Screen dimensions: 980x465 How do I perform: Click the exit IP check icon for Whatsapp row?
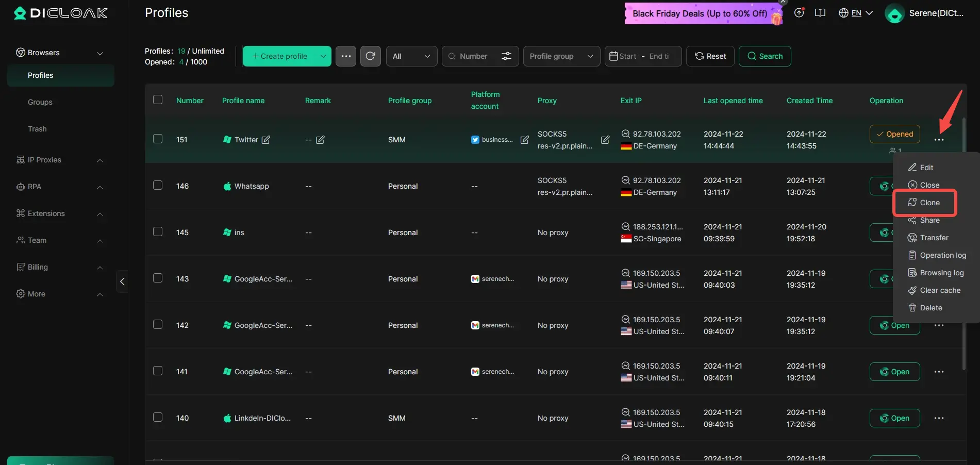coord(625,180)
